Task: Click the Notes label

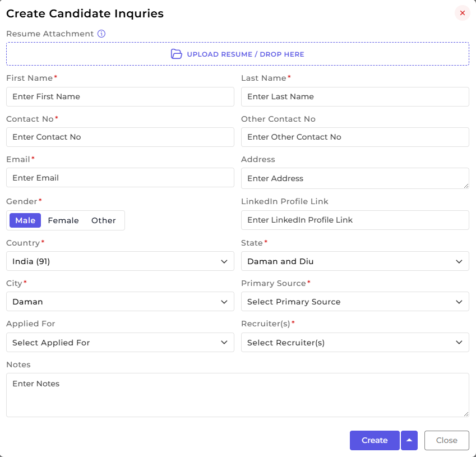Action: click(x=19, y=364)
